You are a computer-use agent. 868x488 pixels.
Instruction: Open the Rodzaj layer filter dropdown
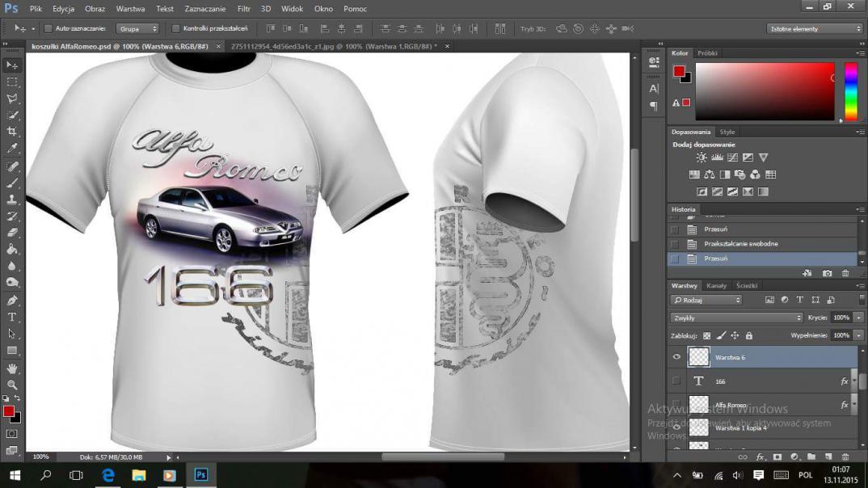click(x=706, y=300)
